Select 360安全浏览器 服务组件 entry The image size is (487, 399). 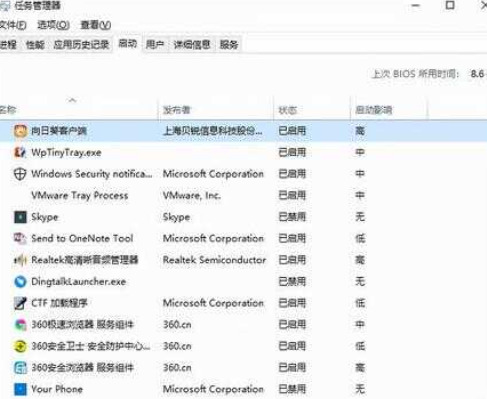pyautogui.click(x=82, y=368)
